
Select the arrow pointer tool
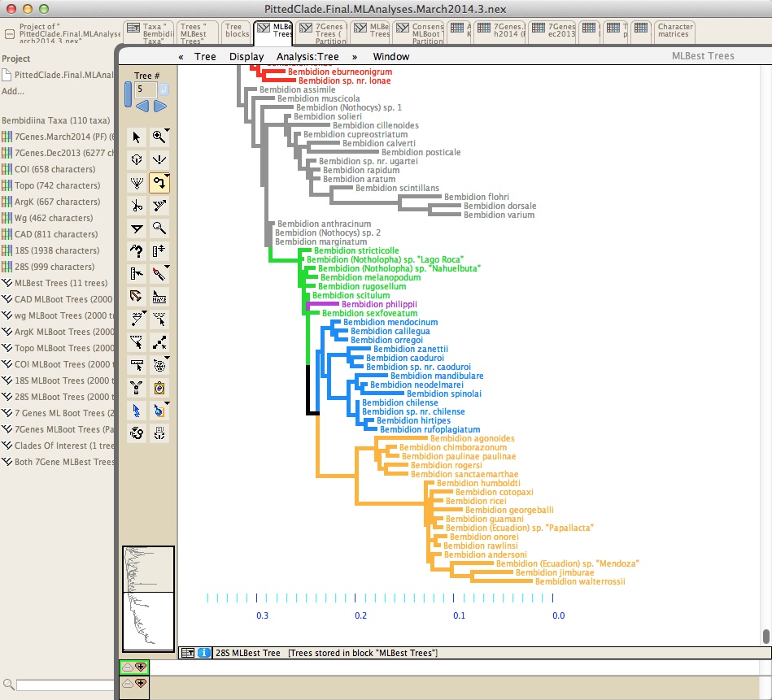pyautogui.click(x=137, y=138)
